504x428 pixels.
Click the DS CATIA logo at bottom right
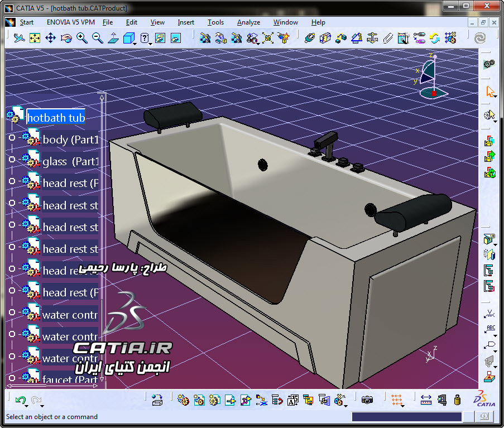(483, 400)
